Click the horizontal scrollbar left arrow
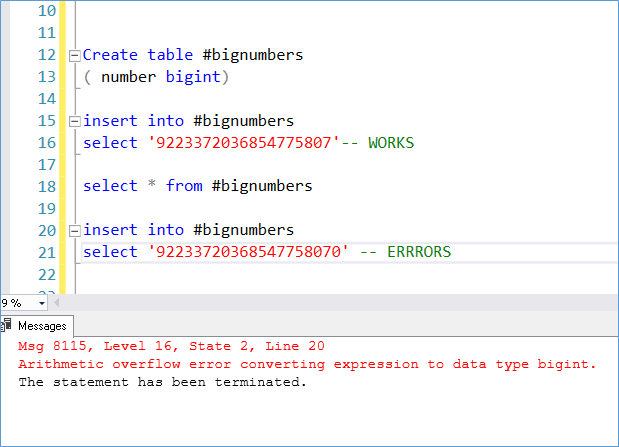The image size is (619, 447). 56,303
